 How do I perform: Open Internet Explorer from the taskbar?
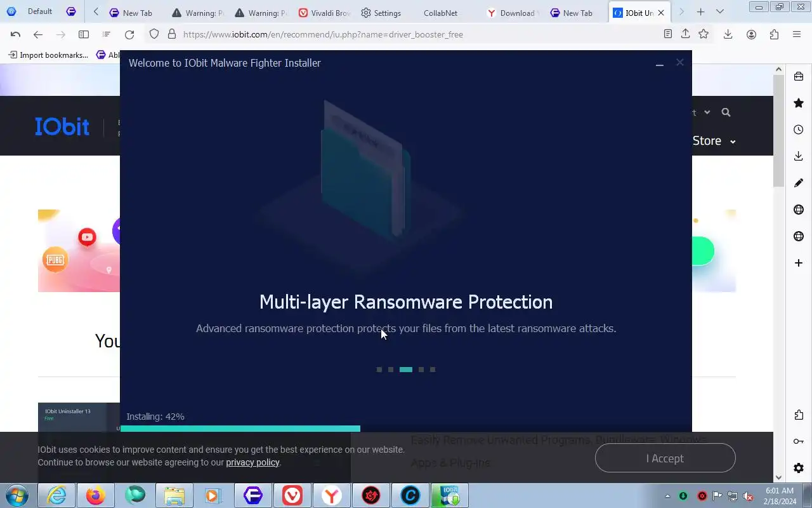coord(56,495)
